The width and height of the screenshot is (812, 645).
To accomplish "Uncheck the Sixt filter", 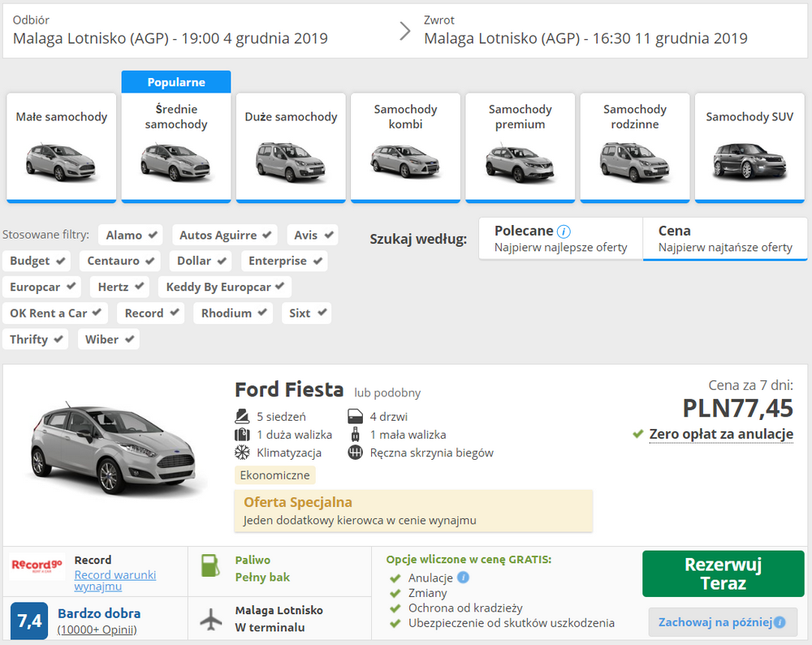I will click(307, 313).
